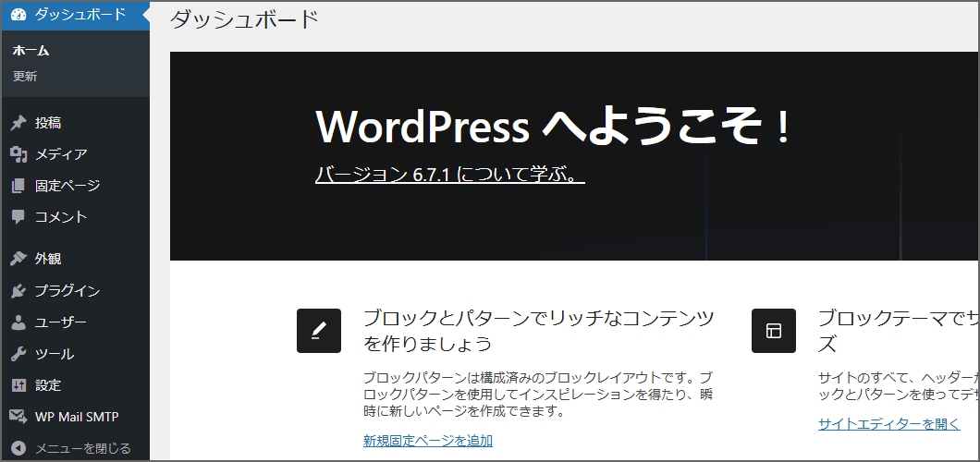Click the speech bubble icon beside コメント
The image size is (980, 462).
pyautogui.click(x=18, y=217)
